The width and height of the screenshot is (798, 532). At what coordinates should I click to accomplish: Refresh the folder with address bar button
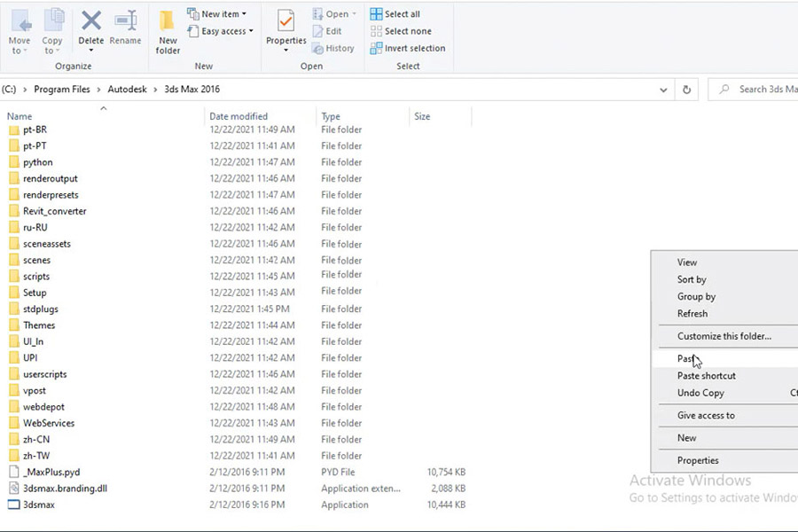pos(686,90)
